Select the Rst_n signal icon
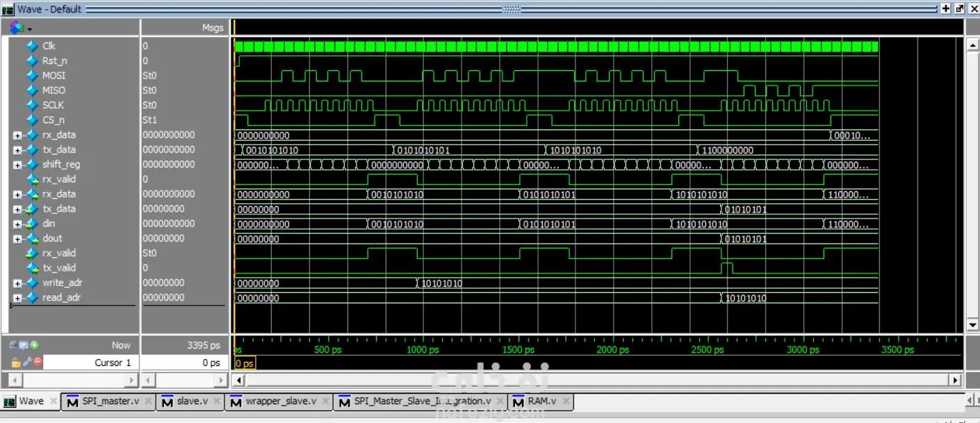Viewport: 980px width, 423px height. click(x=32, y=61)
